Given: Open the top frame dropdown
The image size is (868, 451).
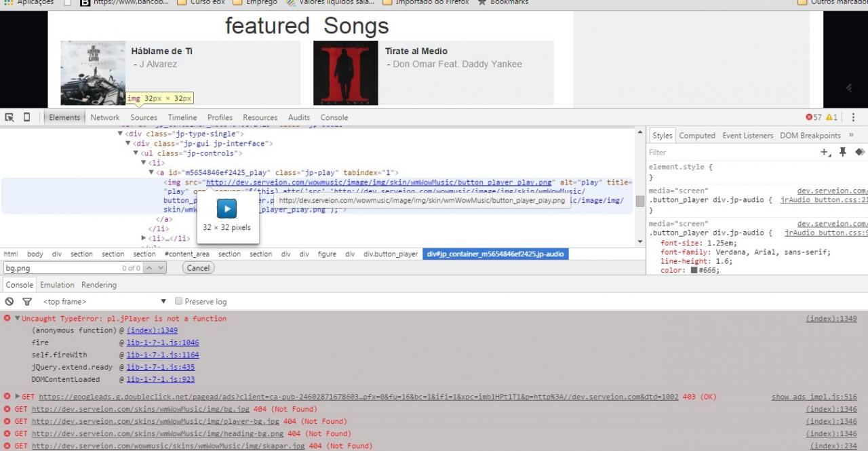Looking at the screenshot, I should coord(163,302).
